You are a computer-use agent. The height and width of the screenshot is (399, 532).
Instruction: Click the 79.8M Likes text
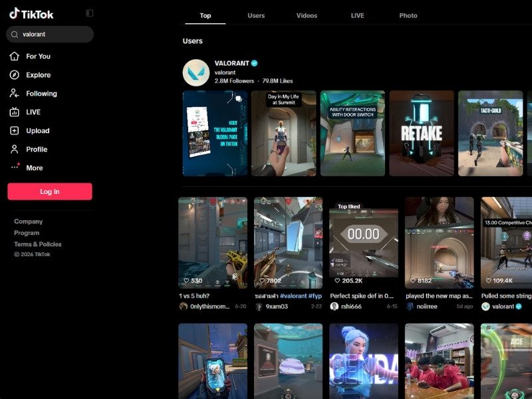(277, 81)
